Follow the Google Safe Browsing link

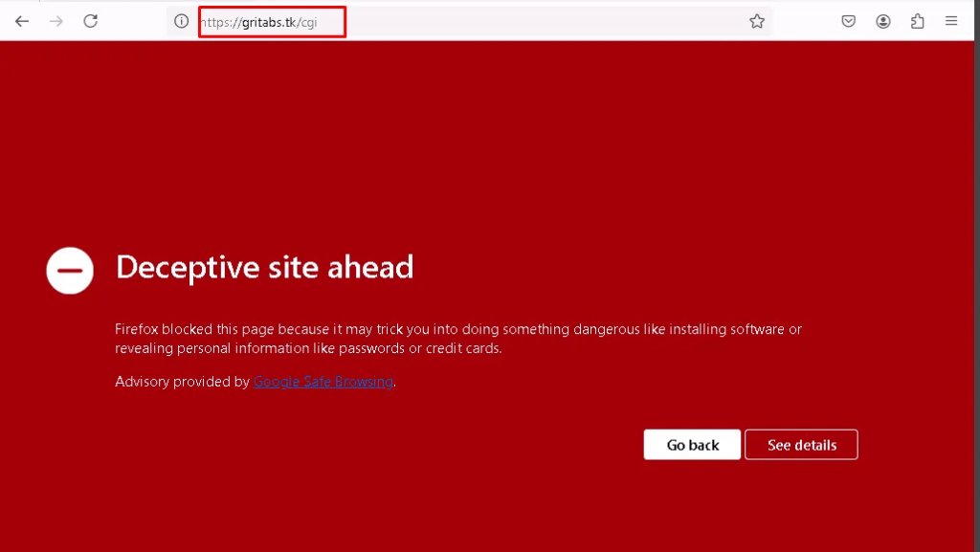pos(323,382)
